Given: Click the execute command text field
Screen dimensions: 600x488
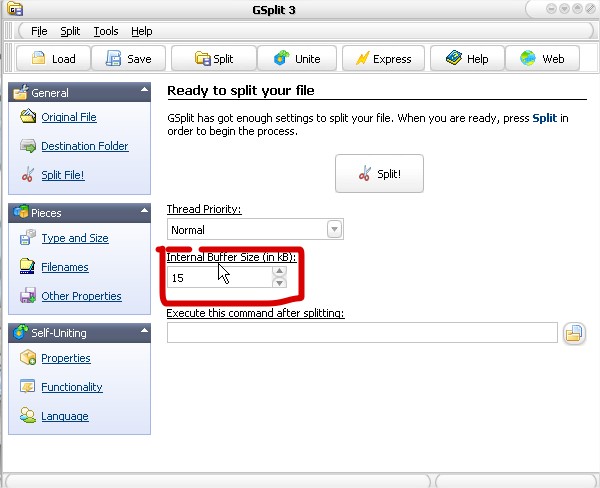Looking at the screenshot, I should coord(362,333).
